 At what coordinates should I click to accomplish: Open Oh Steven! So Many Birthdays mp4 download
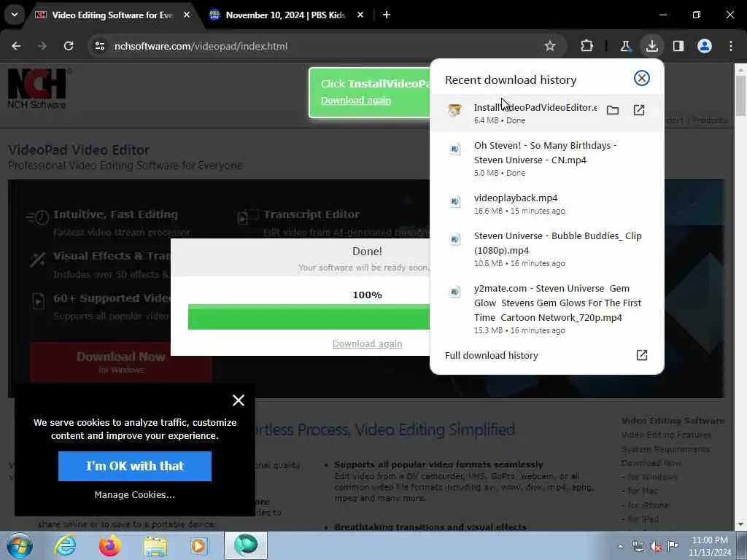pyautogui.click(x=546, y=158)
